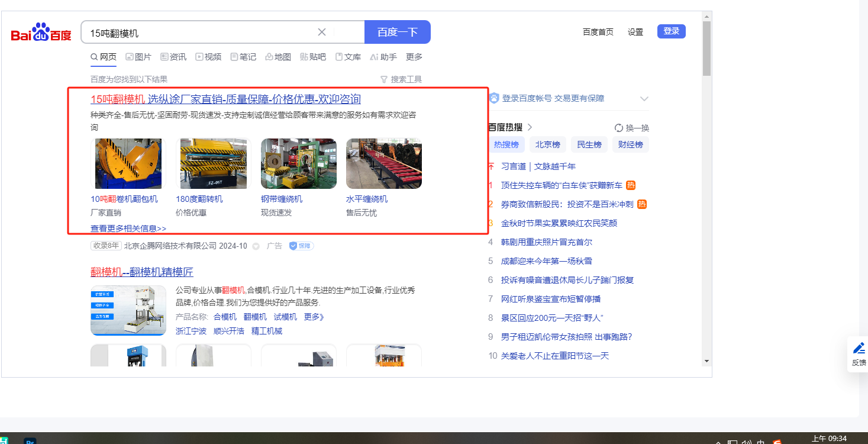The image size is (868, 444).
Task: Open hot search 成都迎来今年第一场秋雪
Action: coord(547,261)
